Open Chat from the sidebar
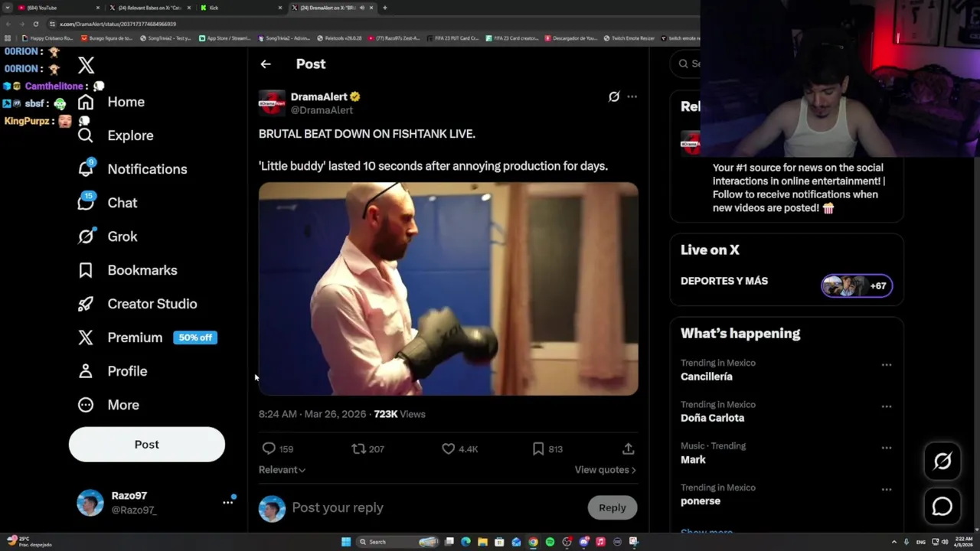The height and width of the screenshot is (551, 980). pyautogui.click(x=107, y=203)
